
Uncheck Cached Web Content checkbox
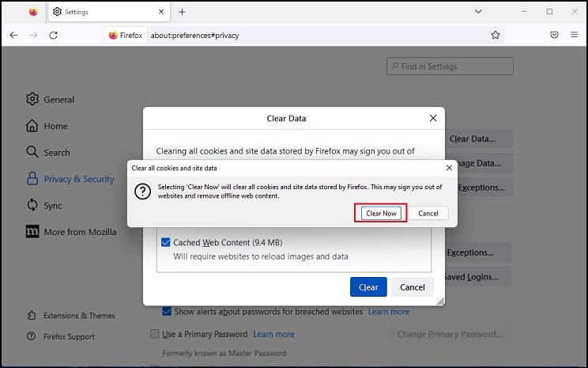(165, 242)
